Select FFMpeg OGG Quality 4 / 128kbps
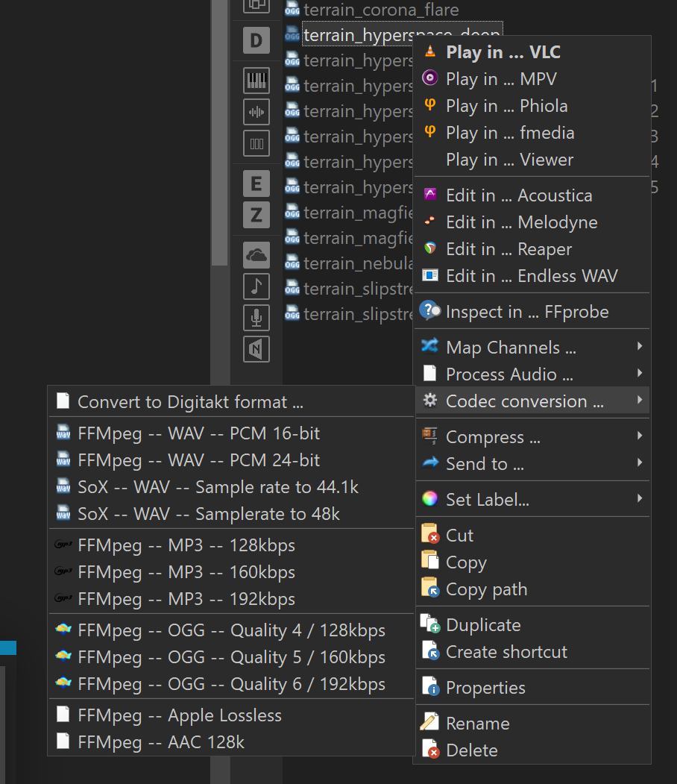 pyautogui.click(x=231, y=630)
